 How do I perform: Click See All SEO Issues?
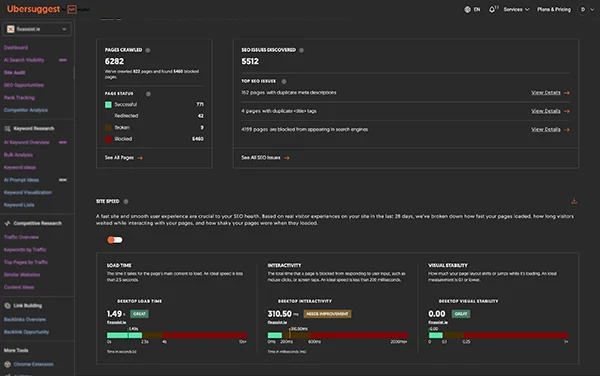(x=261, y=158)
